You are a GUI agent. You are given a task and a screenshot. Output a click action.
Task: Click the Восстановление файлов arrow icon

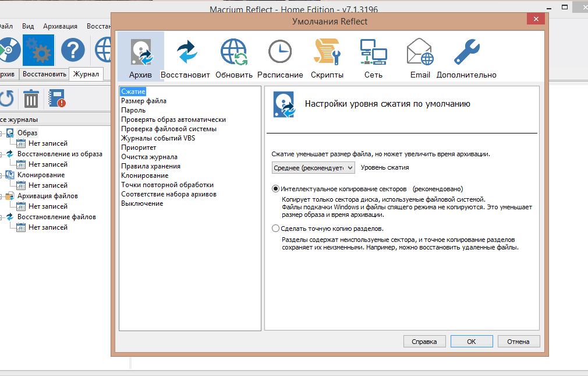pyautogui.click(x=10, y=217)
